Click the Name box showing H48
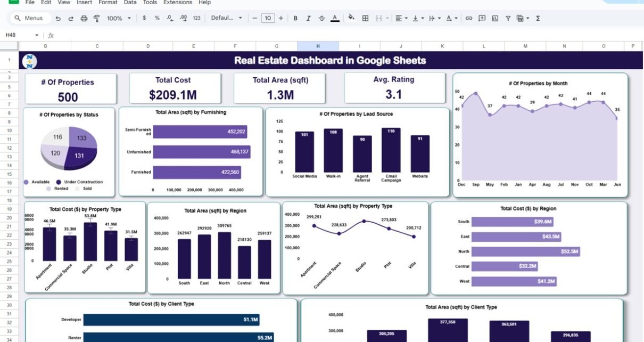This screenshot has height=342, width=644. 16,35
